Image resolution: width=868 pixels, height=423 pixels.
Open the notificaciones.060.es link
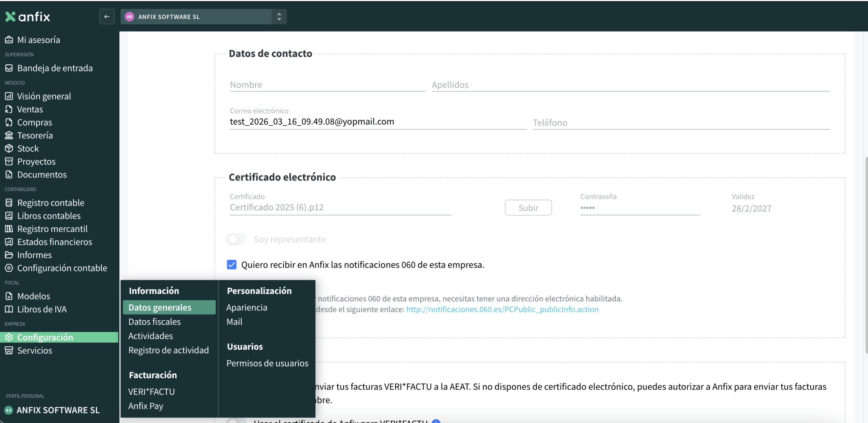(502, 309)
